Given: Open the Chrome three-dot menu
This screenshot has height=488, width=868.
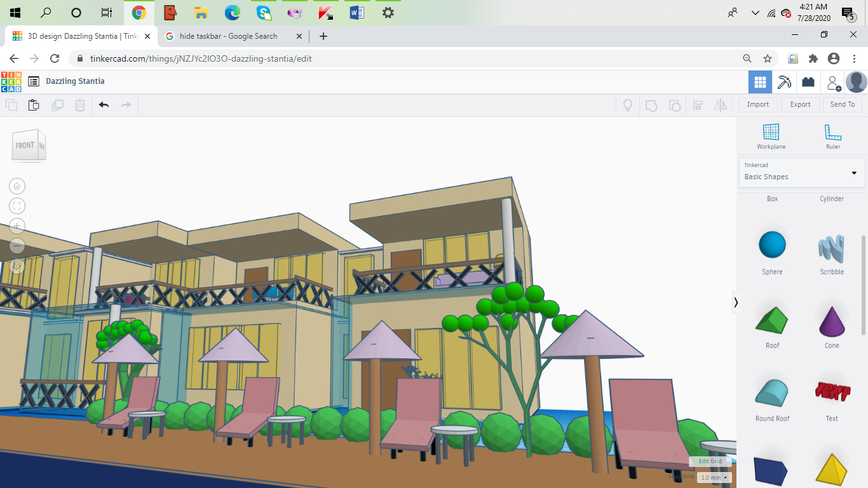Looking at the screenshot, I should pos(855,58).
